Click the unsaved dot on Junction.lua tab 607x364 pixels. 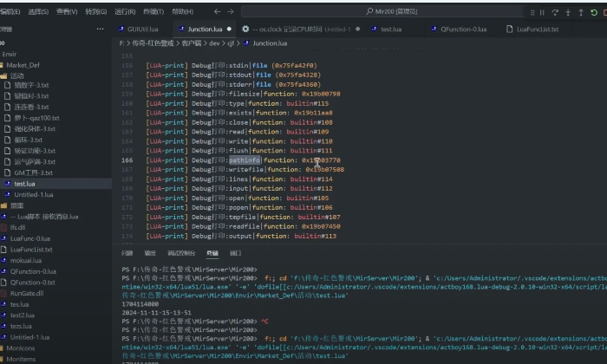(x=229, y=29)
